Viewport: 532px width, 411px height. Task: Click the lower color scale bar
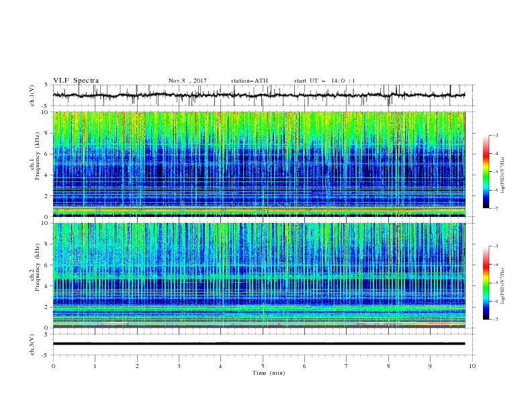tap(486, 283)
